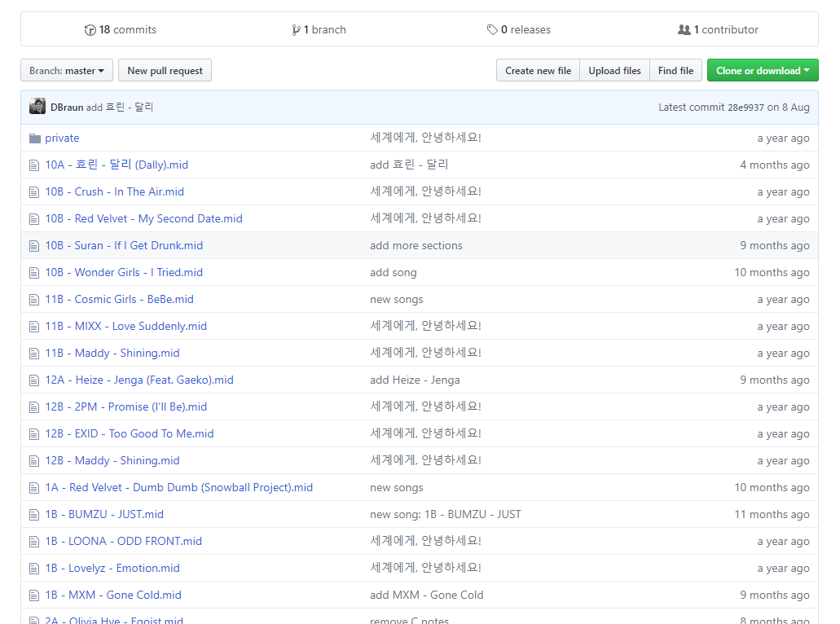This screenshot has height=624, width=840.
Task: Open 12B - EXID - Too Good To Me.mid
Action: (x=130, y=433)
